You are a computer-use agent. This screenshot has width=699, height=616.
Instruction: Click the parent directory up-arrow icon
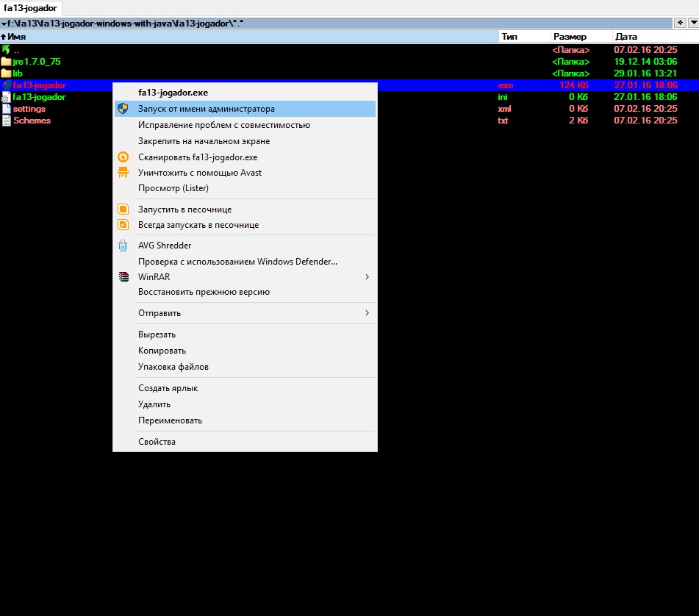tap(6, 49)
